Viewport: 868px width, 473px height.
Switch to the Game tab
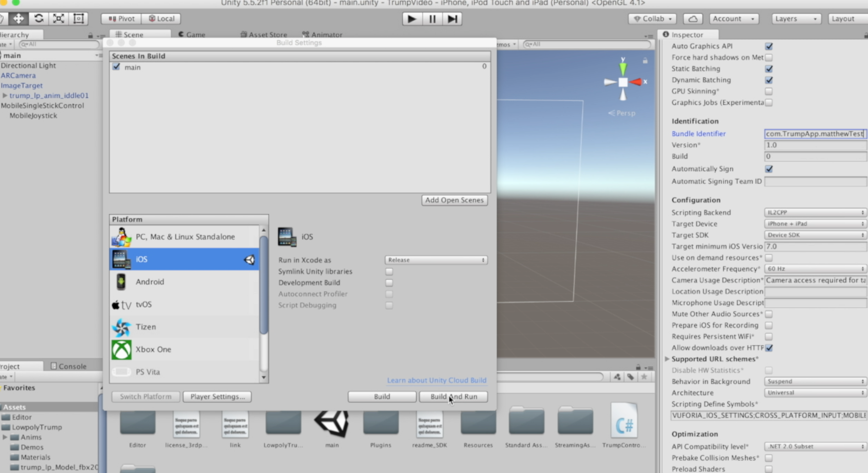pyautogui.click(x=196, y=35)
